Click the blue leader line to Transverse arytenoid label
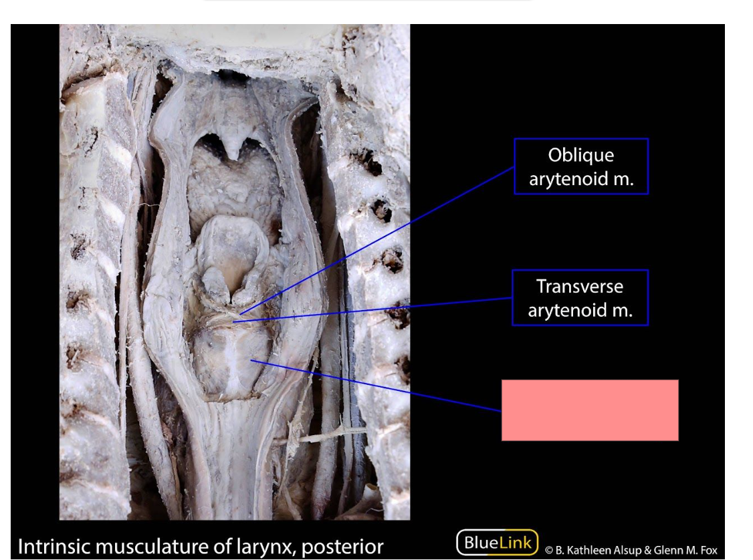Screen dimensions: 753x560 point(373,309)
